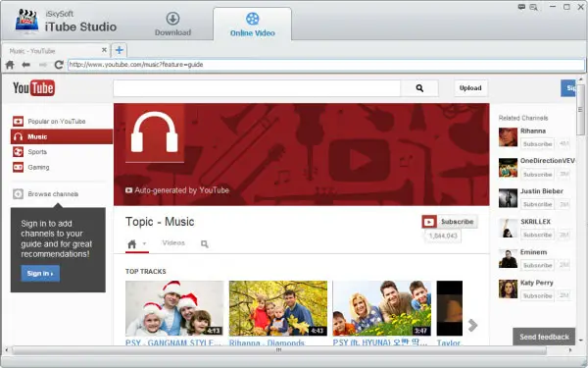Open the PSY Gangnam Style thumbnail
This screenshot has height=368, width=588.
[x=174, y=308]
